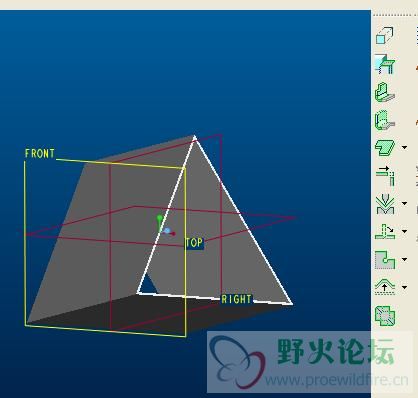Select the RIGHT datum plane label
Viewport: 418px width, 398px height.
click(x=237, y=299)
